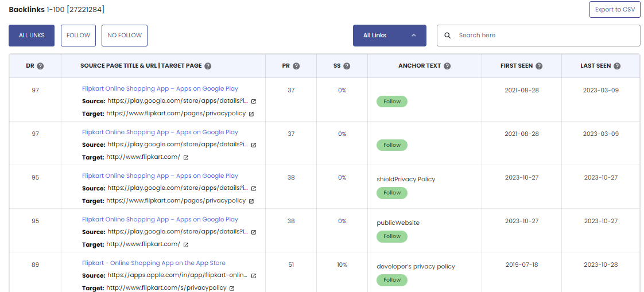The height and width of the screenshot is (292, 644).
Task: Click Export to CSV button
Action: 615,9
